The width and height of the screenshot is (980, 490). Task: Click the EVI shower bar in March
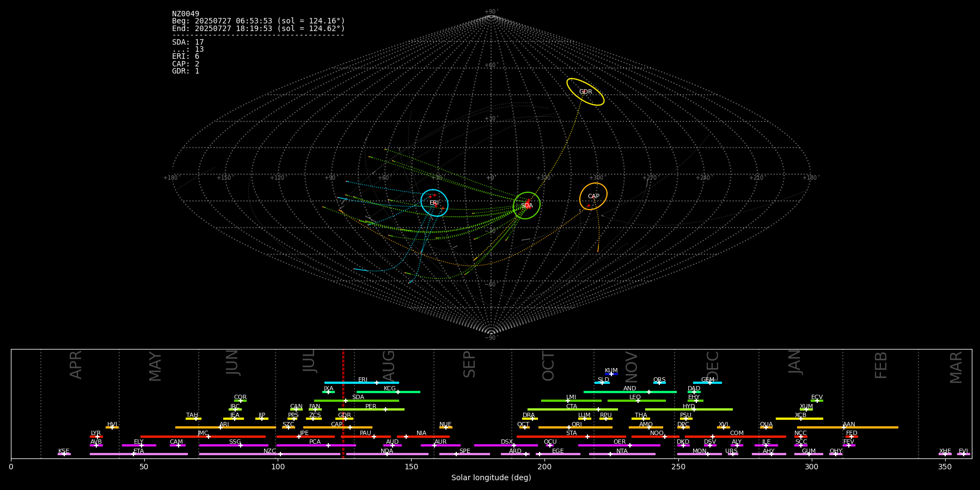pyautogui.click(x=964, y=454)
